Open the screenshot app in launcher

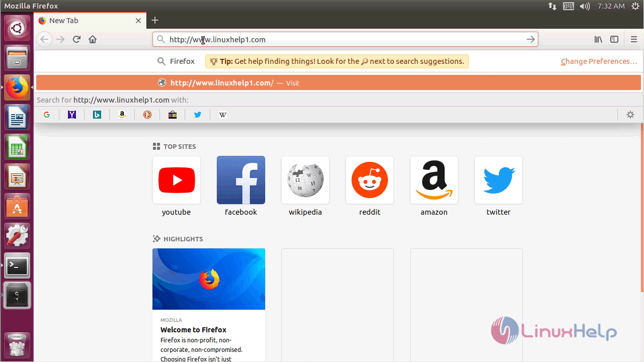tap(17, 295)
